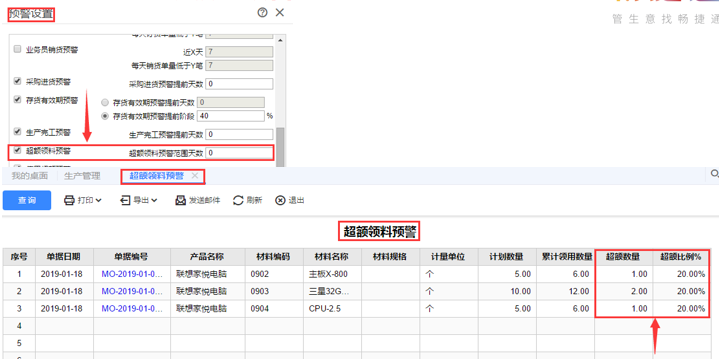Screen dimensions: 719x360
Task: Close the 超额领料预警 tab
Action: point(195,176)
